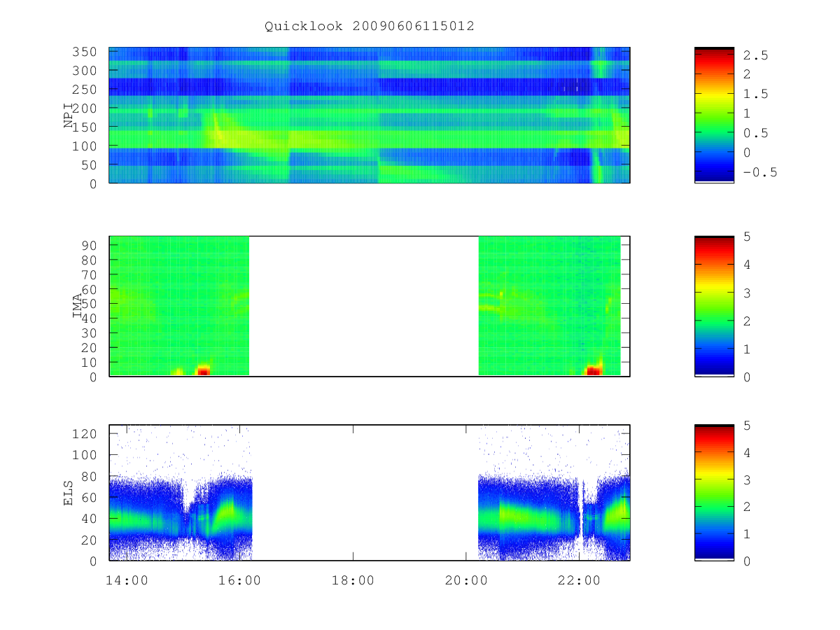This screenshot has width=840, height=630.
Task: Select the "ELS" y-axis label
Action: (69, 493)
